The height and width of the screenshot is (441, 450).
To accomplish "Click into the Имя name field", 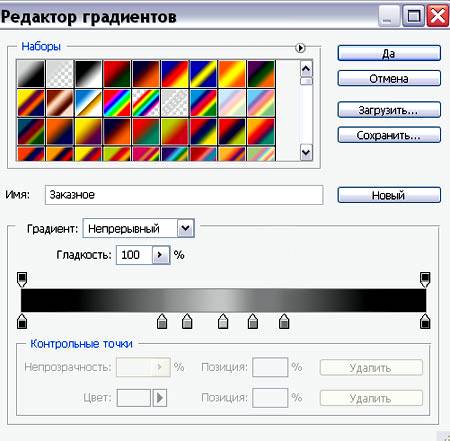I will (184, 195).
